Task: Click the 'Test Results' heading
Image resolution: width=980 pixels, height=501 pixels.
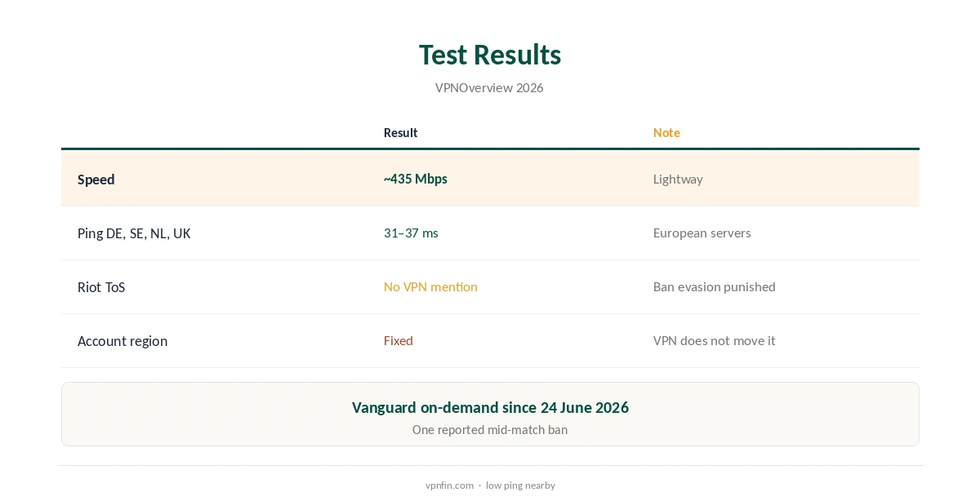Action: [490, 55]
